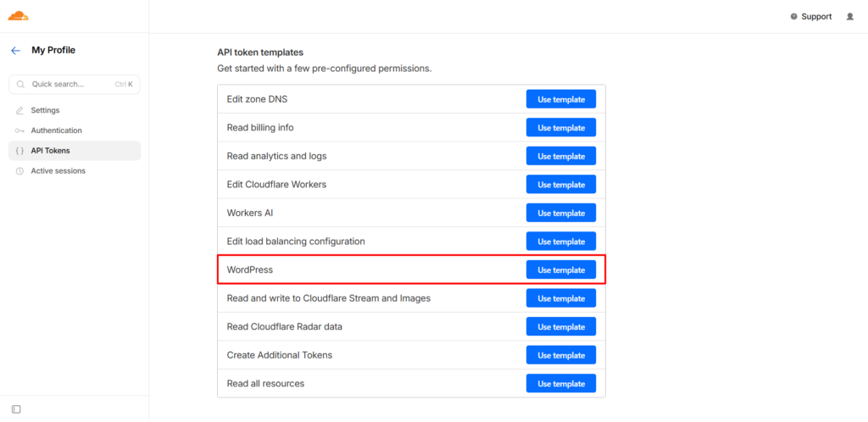Image resolution: width=868 pixels, height=422 pixels.
Task: Click the 'Read all resources' label
Action: click(x=265, y=384)
